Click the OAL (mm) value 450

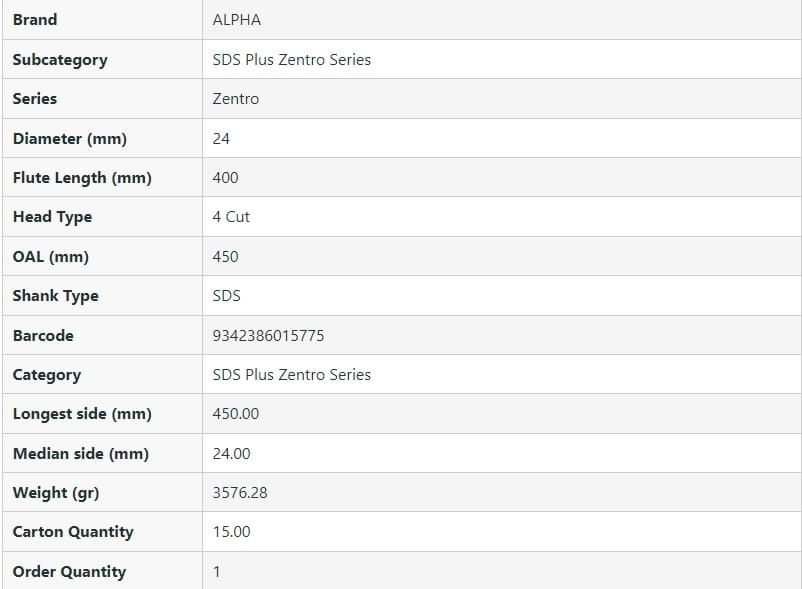tap(226, 257)
